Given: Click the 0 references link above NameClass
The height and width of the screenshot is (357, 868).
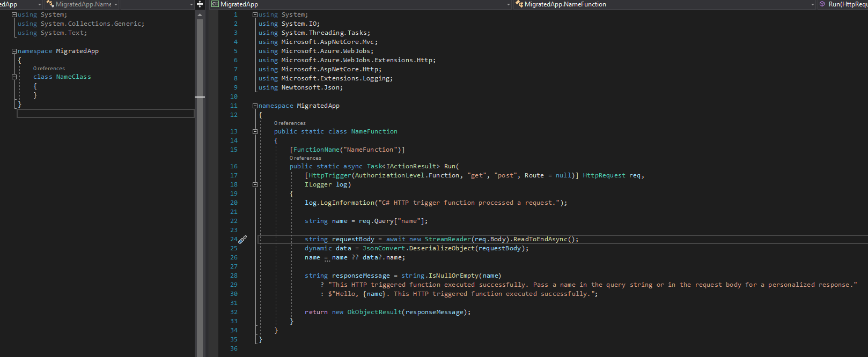Looking at the screenshot, I should [x=49, y=69].
